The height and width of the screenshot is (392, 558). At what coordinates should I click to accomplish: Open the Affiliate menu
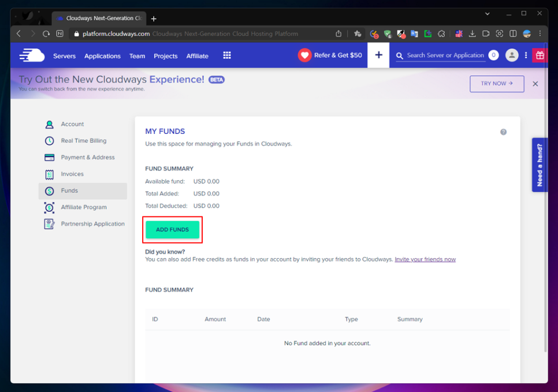[x=197, y=56]
